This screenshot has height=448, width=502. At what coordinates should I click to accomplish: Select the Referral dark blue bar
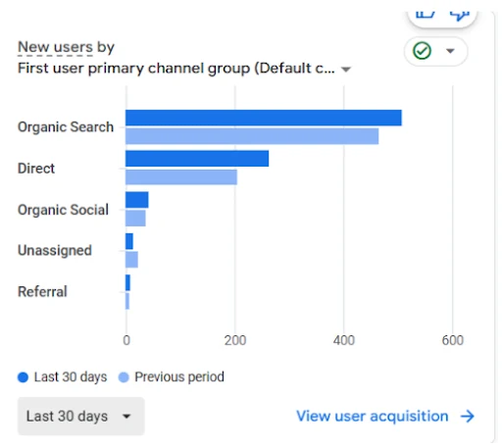click(127, 282)
